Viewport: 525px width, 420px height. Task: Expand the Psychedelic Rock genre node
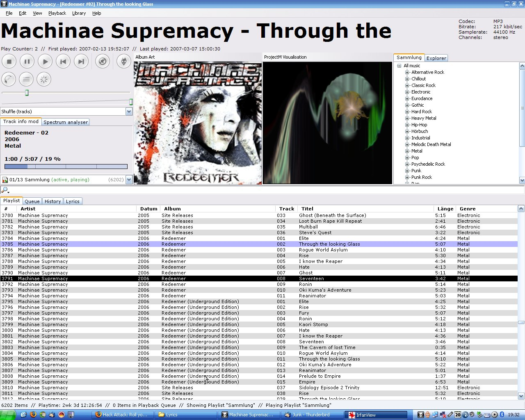407,164
